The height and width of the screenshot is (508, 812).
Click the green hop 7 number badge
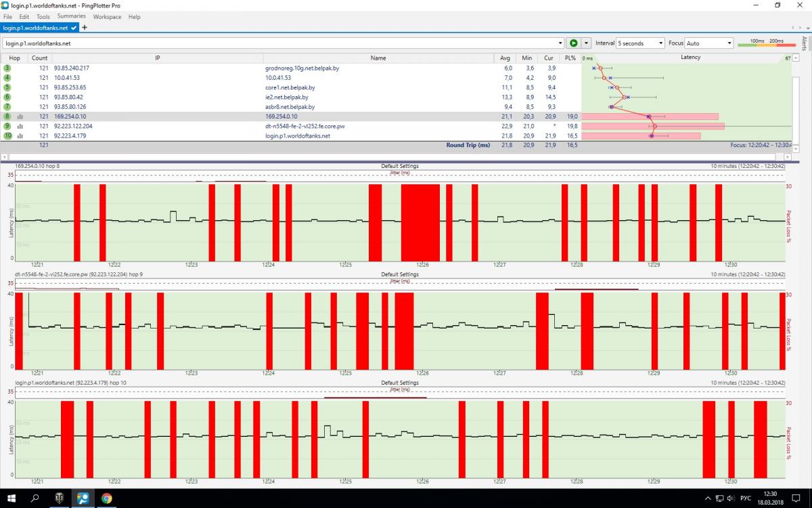coord(7,107)
